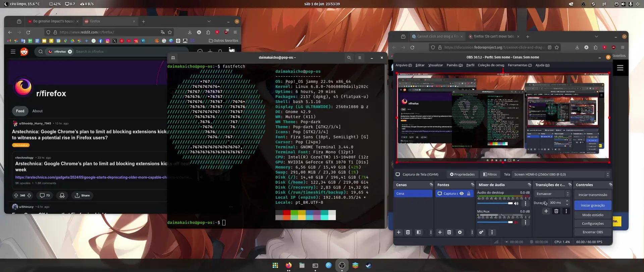Add a new scene transition
The image size is (644, 272).
click(x=546, y=211)
